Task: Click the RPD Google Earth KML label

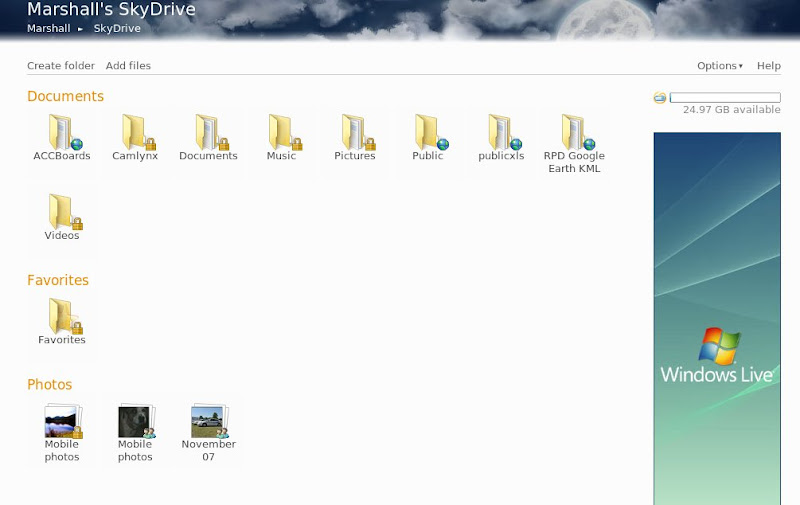Action: [x=574, y=162]
